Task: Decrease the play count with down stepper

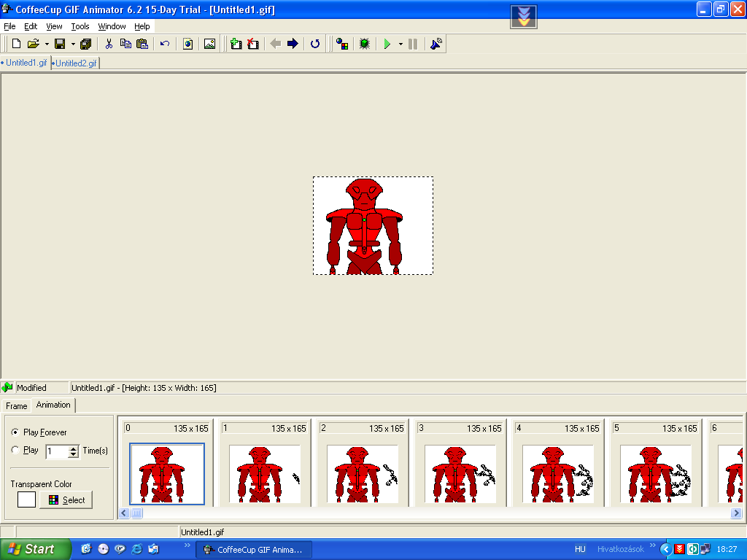Action: tap(74, 454)
